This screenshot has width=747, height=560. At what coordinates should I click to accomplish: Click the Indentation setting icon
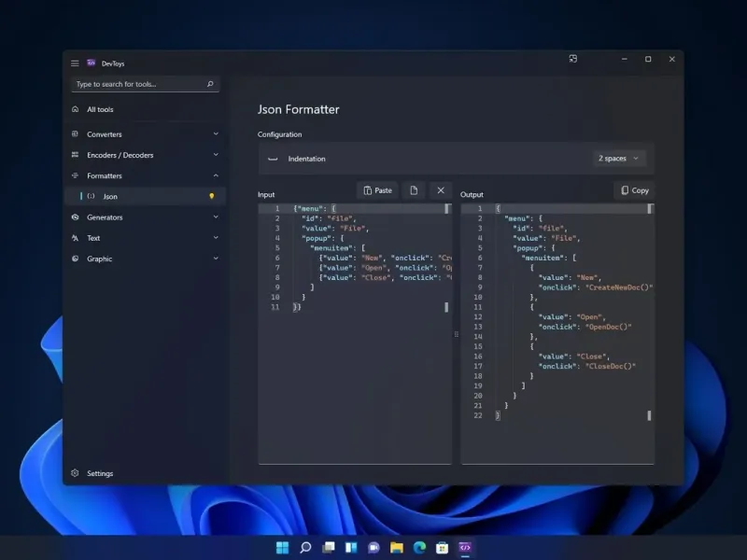[273, 159]
